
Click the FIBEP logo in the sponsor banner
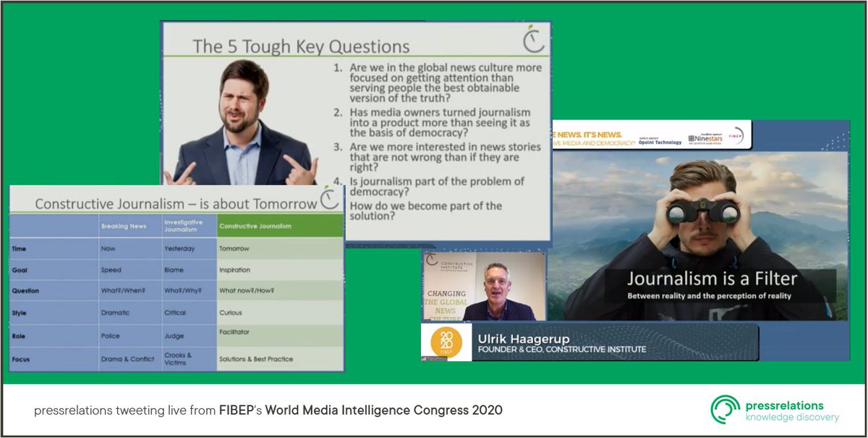click(736, 136)
